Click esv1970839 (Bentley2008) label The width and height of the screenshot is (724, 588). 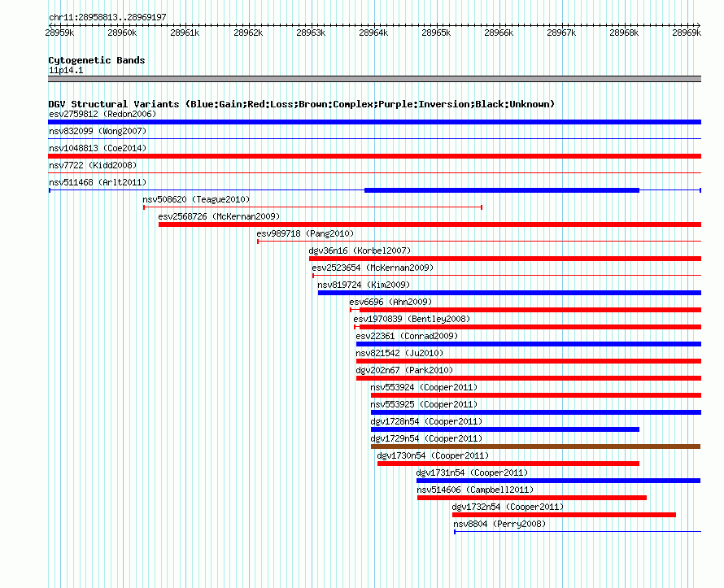click(x=412, y=319)
